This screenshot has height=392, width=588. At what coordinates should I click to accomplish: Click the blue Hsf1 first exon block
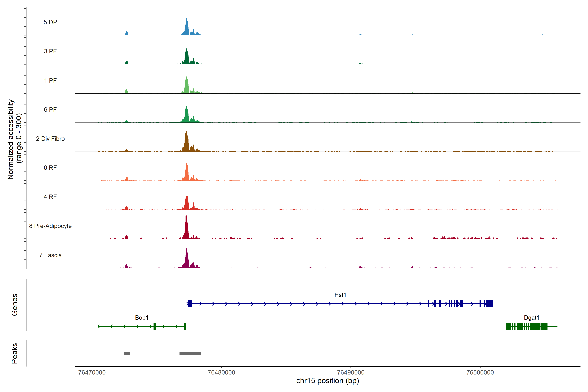(190, 303)
